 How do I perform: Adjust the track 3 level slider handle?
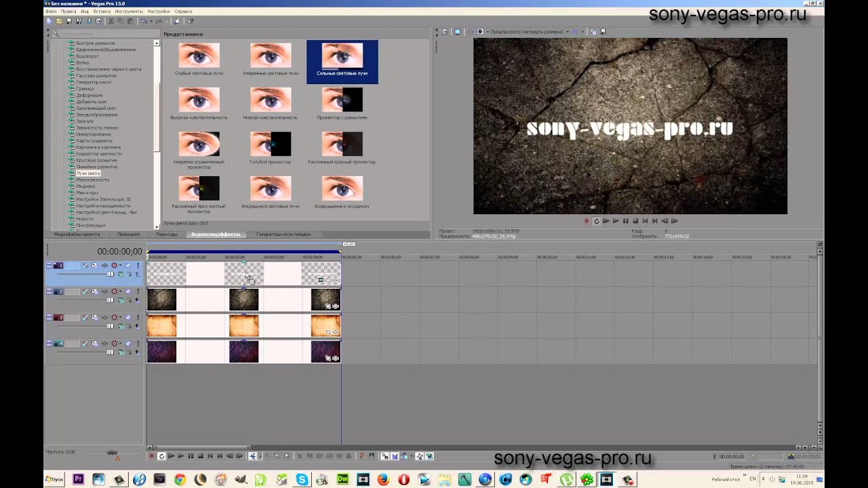[110, 326]
